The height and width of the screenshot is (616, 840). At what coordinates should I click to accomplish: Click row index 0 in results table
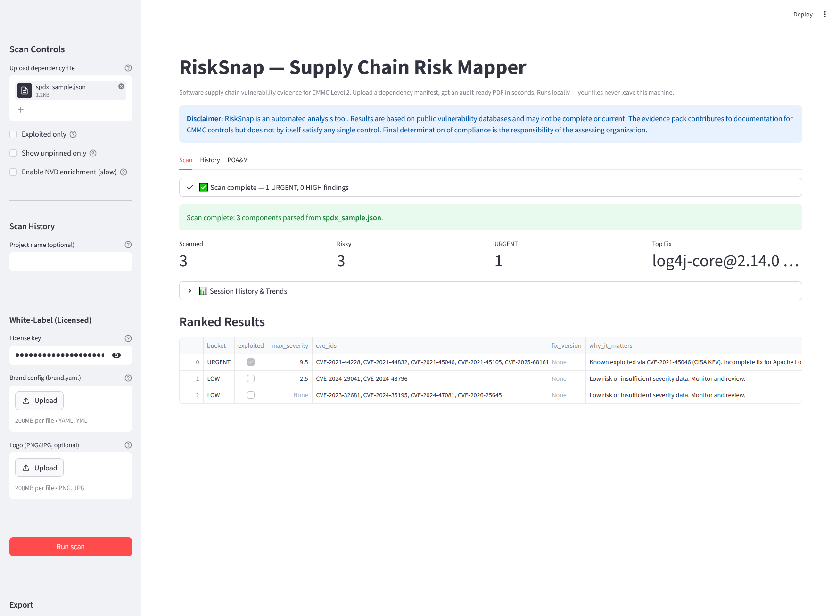[x=191, y=362]
